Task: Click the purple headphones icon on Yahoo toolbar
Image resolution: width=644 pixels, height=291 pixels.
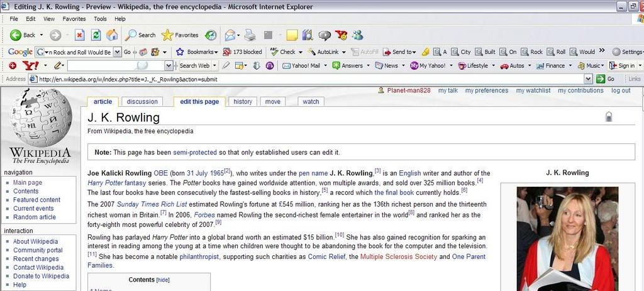Action: coord(270,65)
